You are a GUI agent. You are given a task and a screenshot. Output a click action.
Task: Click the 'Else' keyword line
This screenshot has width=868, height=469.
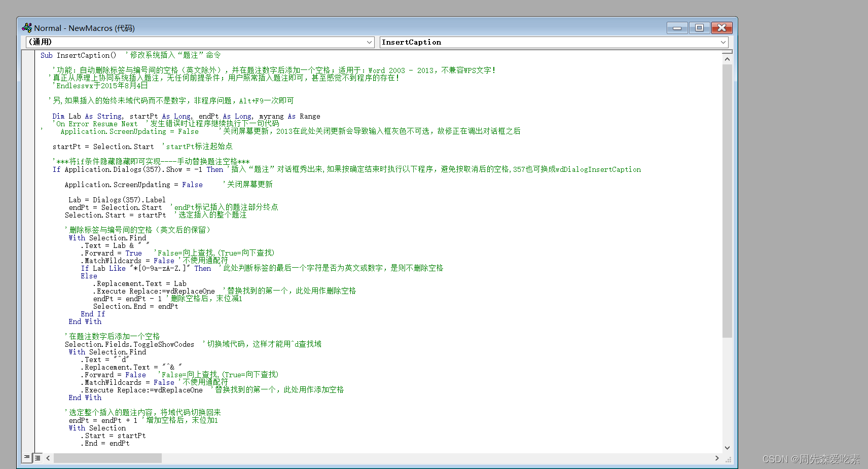[x=89, y=276]
